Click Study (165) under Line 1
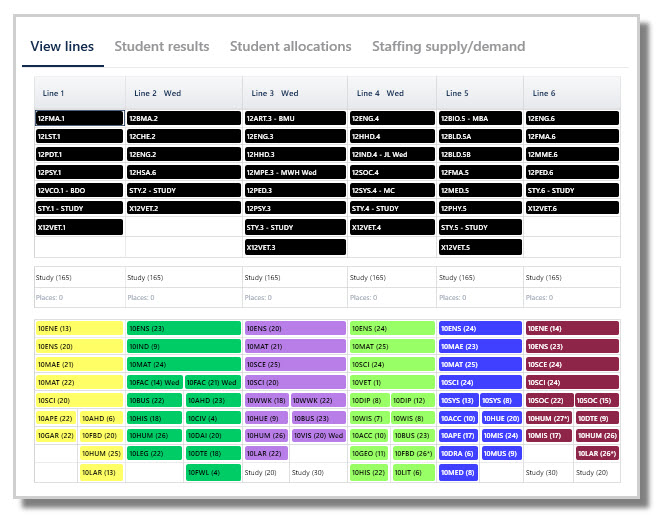656x516 pixels. pyautogui.click(x=54, y=277)
